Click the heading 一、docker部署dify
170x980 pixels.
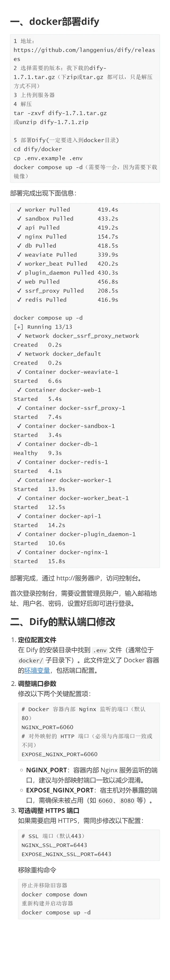point(54,22)
